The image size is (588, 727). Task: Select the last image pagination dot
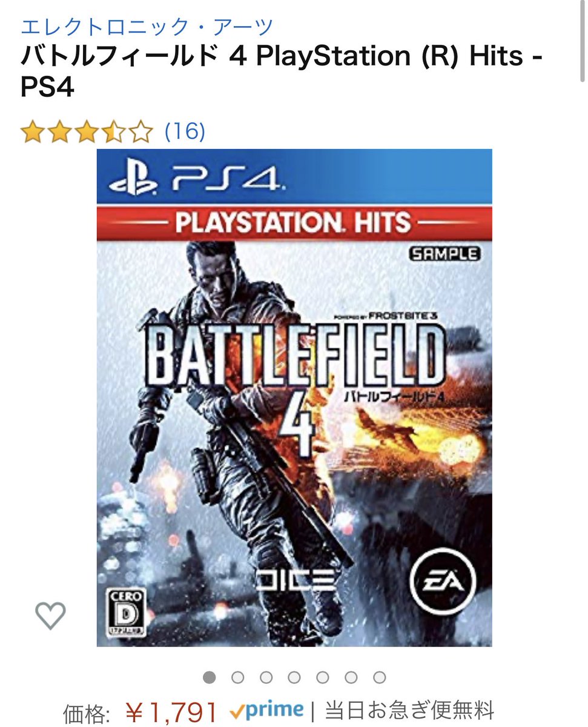[380, 677]
